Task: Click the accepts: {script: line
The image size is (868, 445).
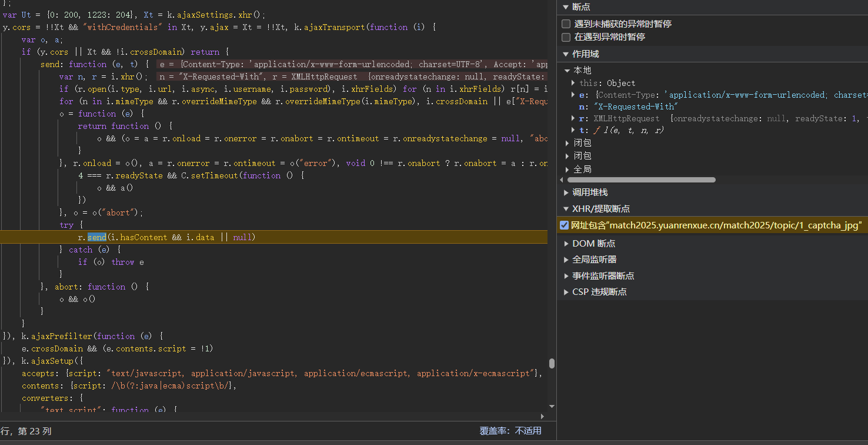Action: (282, 373)
